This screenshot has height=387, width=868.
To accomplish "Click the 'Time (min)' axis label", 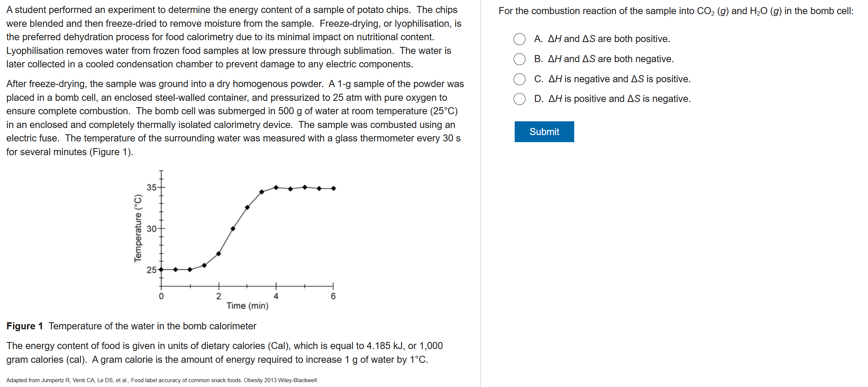I will (x=247, y=306).
